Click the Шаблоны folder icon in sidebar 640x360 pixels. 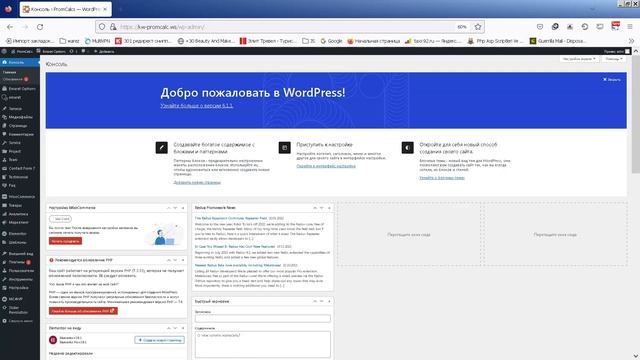click(4, 242)
